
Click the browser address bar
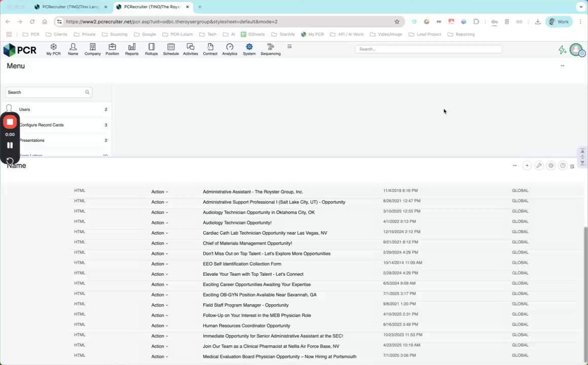pyautogui.click(x=229, y=22)
